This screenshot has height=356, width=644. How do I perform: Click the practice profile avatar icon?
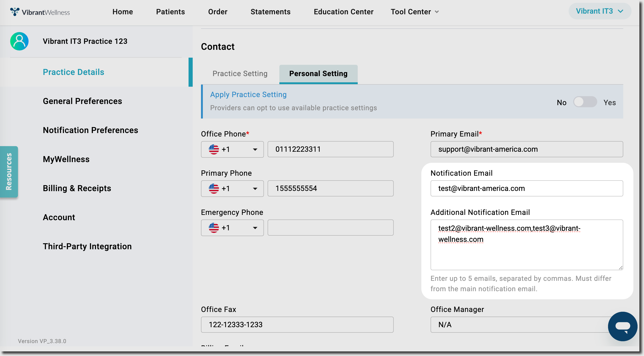(19, 41)
